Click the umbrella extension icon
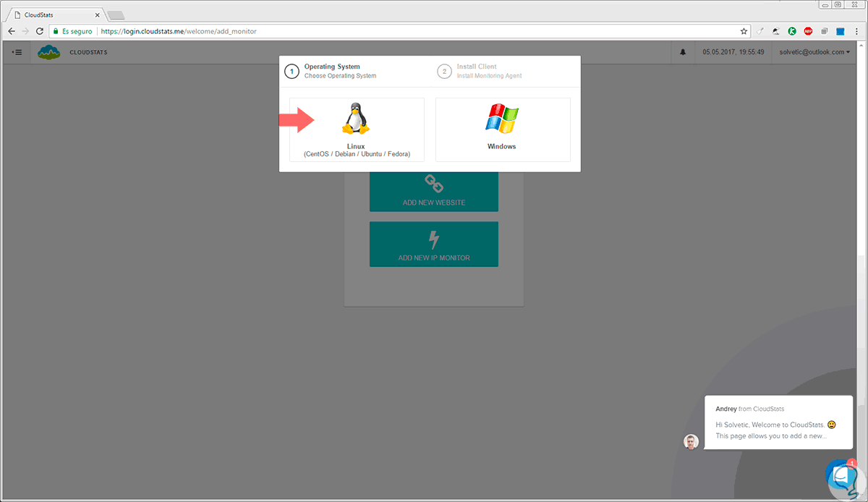This screenshot has height=502, width=868. [776, 31]
